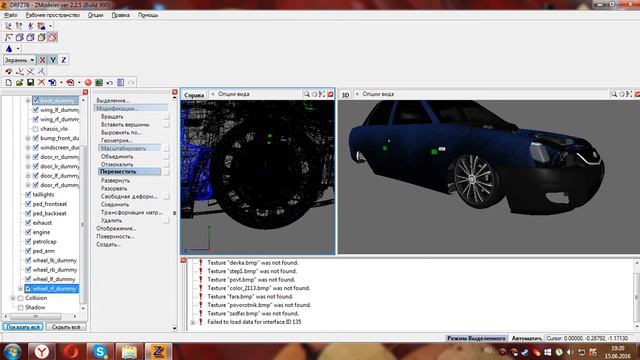The width and height of the screenshot is (640, 360).
Task: Click the Windows Start button
Action: [x=13, y=351]
